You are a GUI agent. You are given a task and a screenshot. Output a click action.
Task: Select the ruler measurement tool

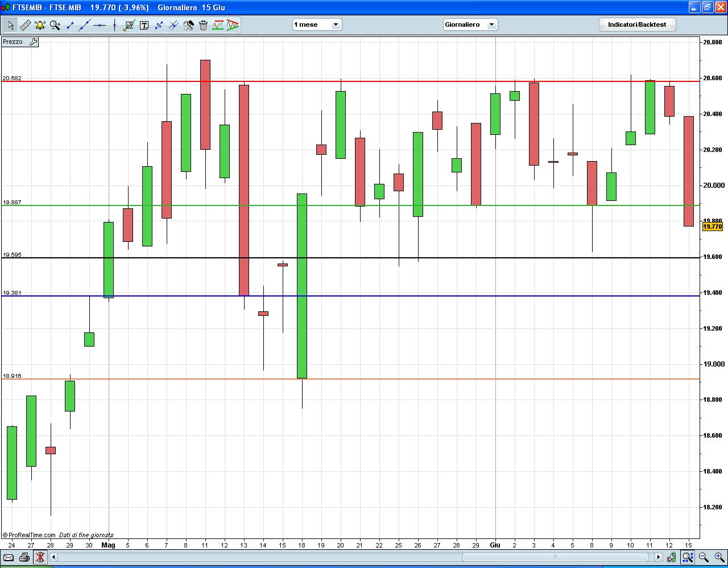point(25,25)
